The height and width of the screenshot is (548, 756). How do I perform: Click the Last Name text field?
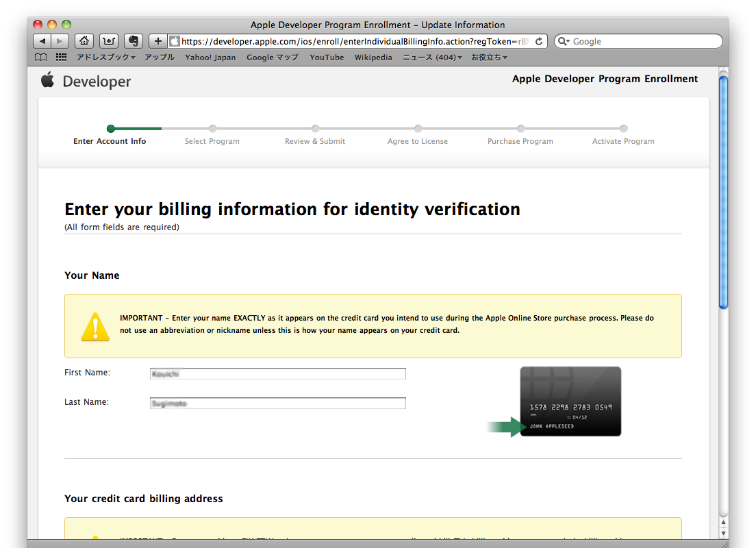[277, 403]
